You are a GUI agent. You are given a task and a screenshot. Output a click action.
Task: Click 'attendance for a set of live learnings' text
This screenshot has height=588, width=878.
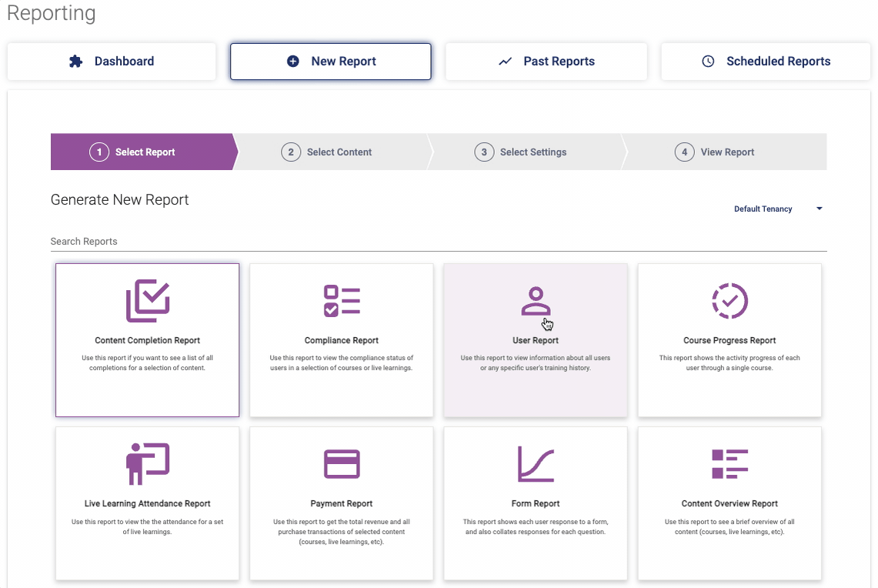[147, 527]
